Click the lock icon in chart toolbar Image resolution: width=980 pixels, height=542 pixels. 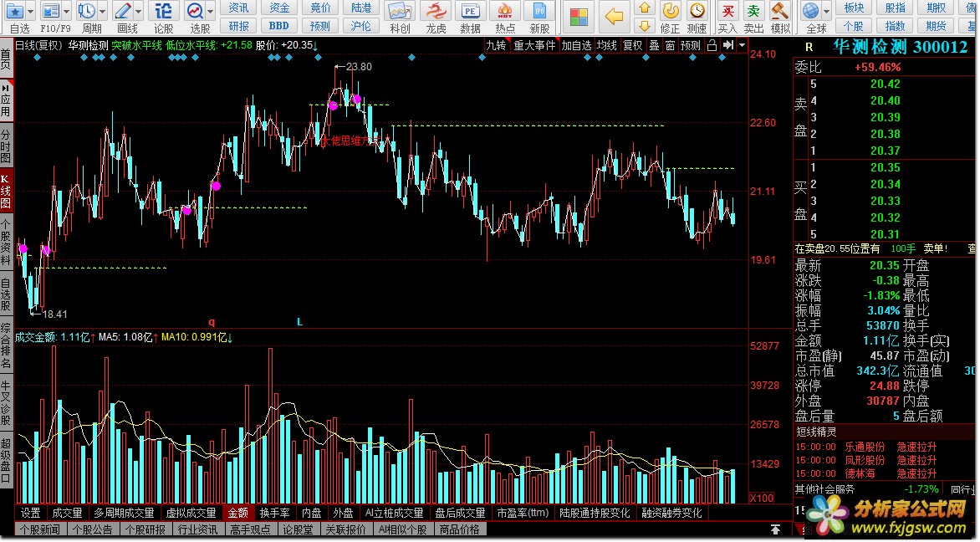(x=712, y=45)
